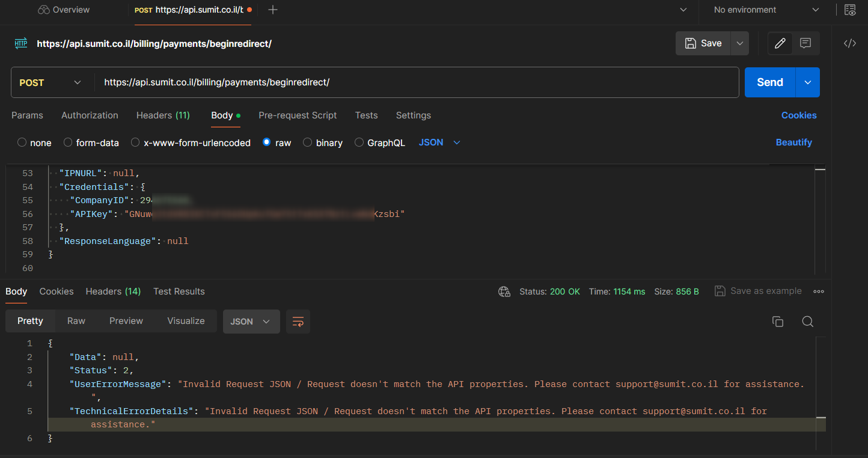868x458 pixels.
Task: Open the code snippet panel icon
Action: 850,43
